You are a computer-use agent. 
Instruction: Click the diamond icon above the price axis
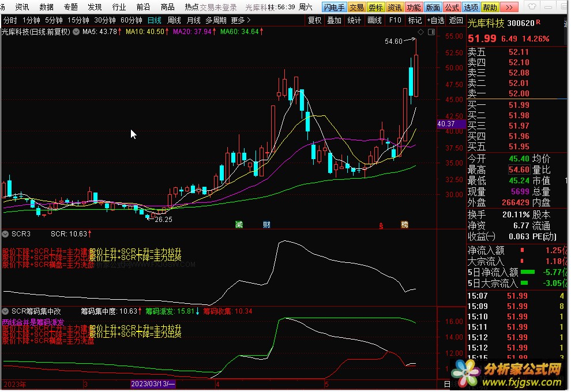click(420, 32)
